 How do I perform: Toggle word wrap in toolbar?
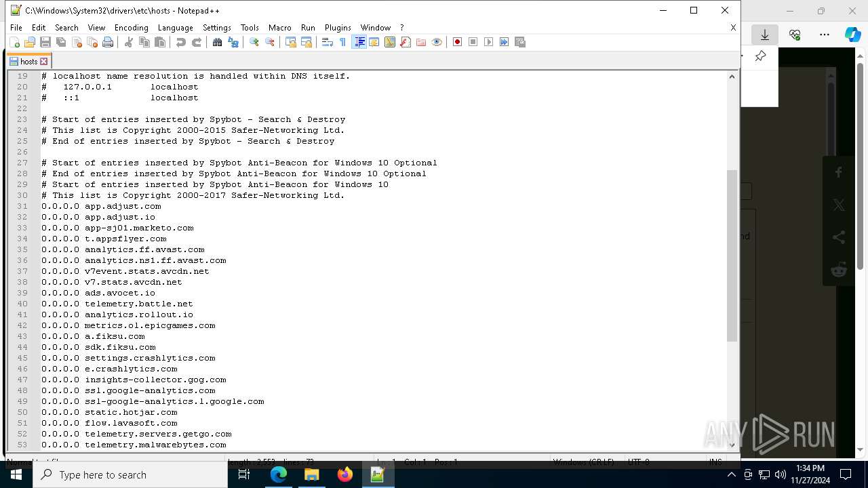[x=328, y=42]
